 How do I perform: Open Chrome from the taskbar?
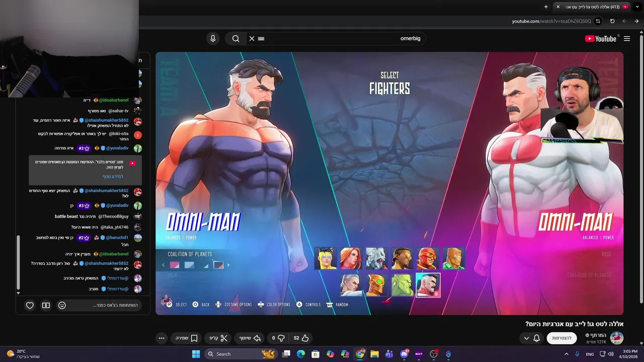point(360,354)
